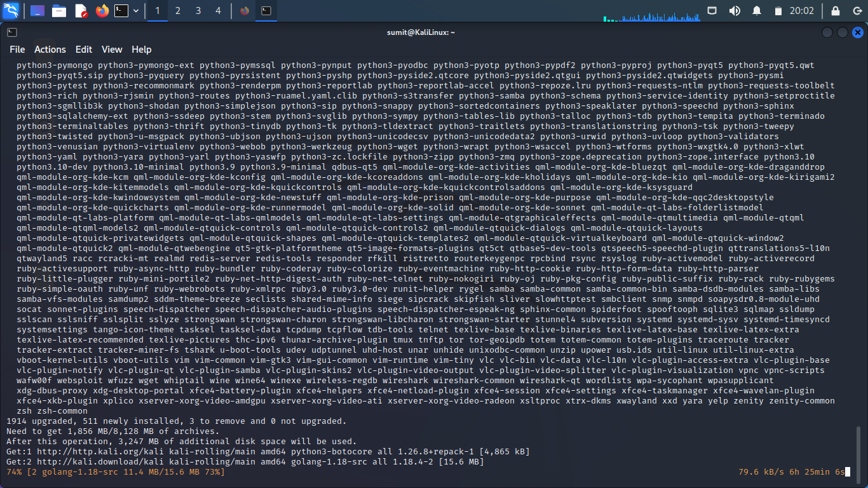868x488 pixels.
Task: Switch to workspace 3
Action: [198, 11]
